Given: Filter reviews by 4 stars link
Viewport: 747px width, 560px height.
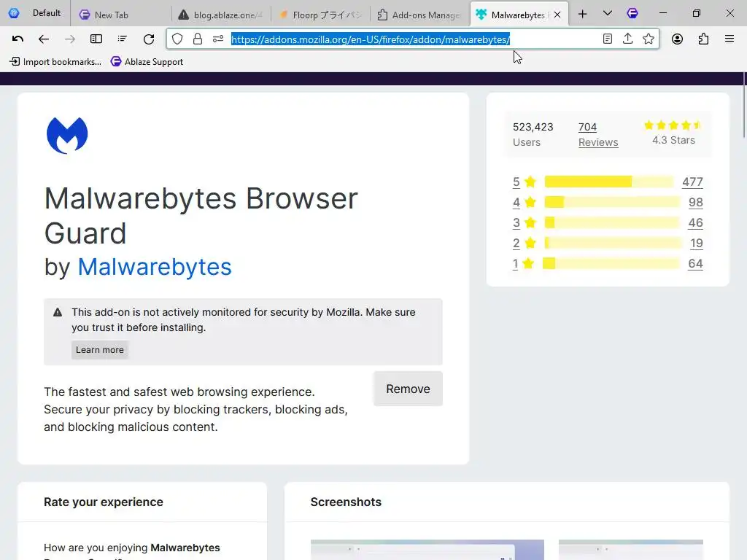Looking at the screenshot, I should (516, 203).
